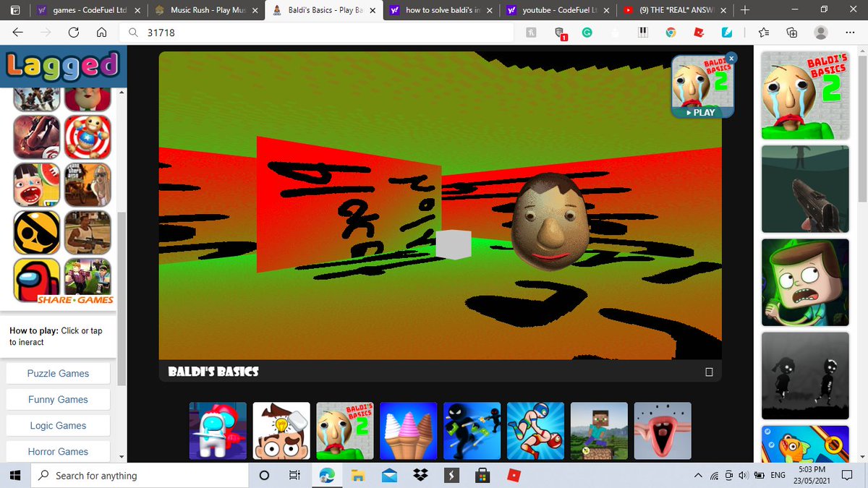Open the browser profile avatar
This screenshot has height=488, width=868.
821,33
